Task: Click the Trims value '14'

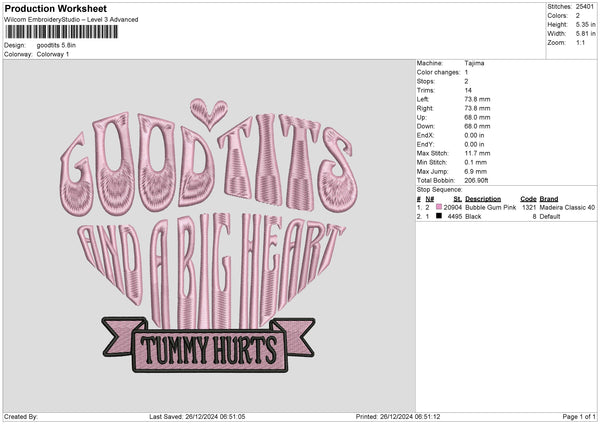Action: click(468, 90)
